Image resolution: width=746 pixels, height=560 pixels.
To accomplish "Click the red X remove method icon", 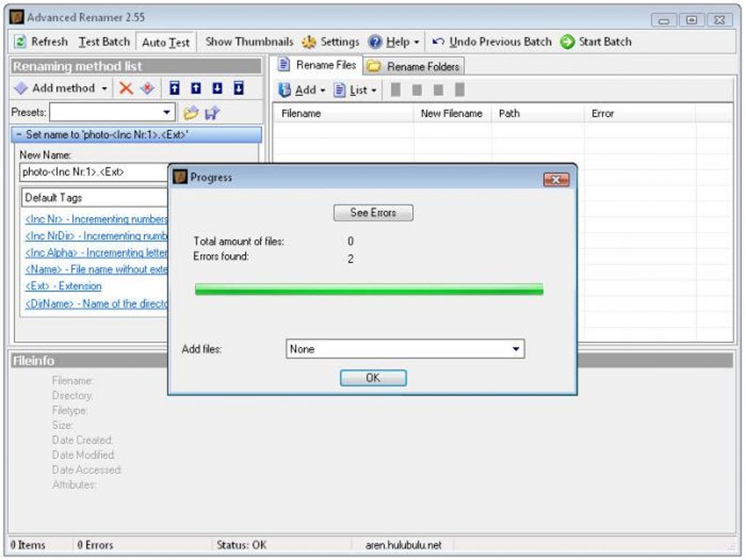I will [x=126, y=88].
